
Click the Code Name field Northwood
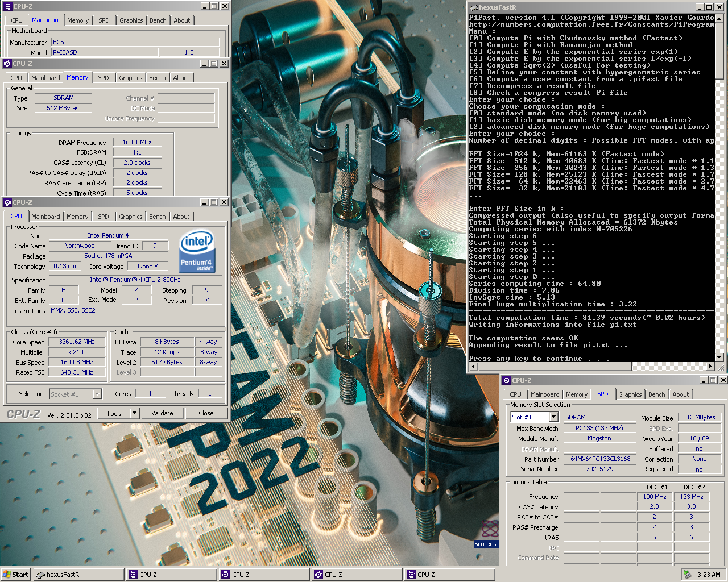pyautogui.click(x=80, y=246)
